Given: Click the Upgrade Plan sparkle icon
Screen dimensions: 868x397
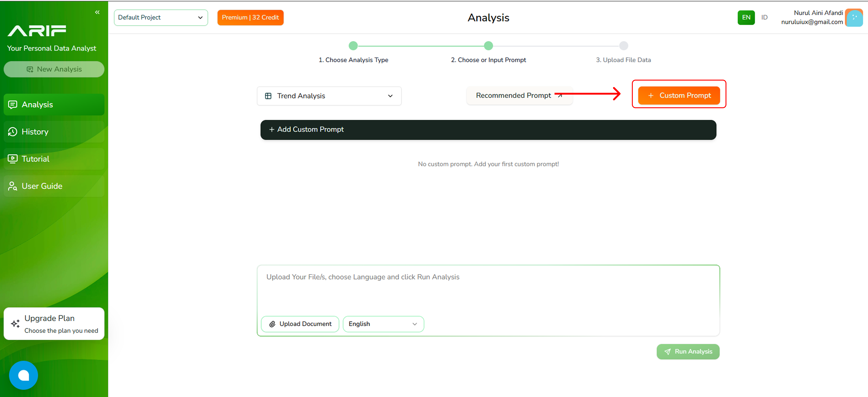Looking at the screenshot, I should click(x=15, y=324).
